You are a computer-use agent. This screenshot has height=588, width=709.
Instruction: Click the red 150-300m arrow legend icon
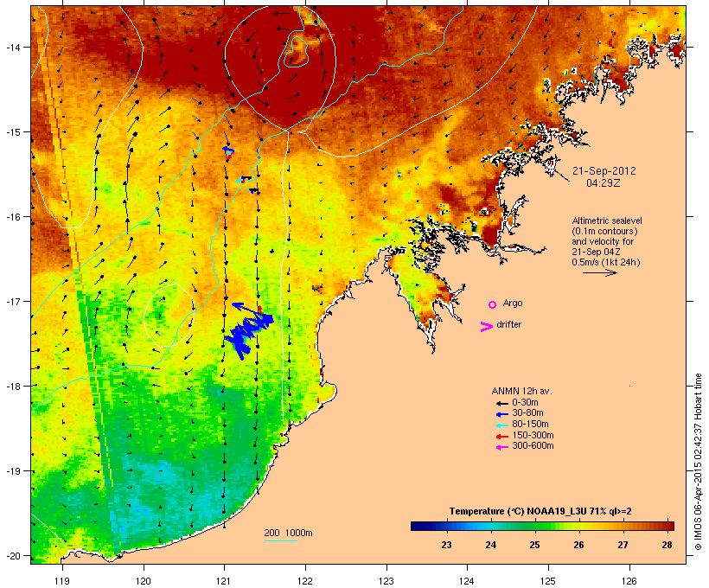(x=501, y=437)
